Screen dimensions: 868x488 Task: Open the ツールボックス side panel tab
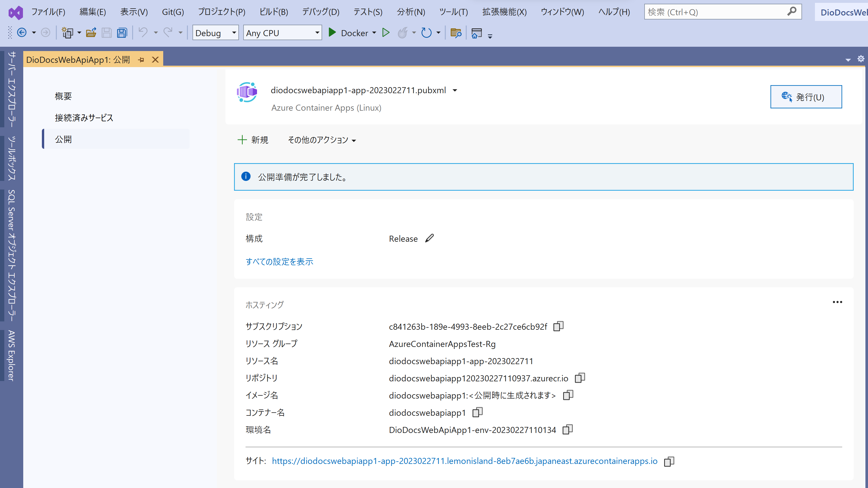pos(11,158)
